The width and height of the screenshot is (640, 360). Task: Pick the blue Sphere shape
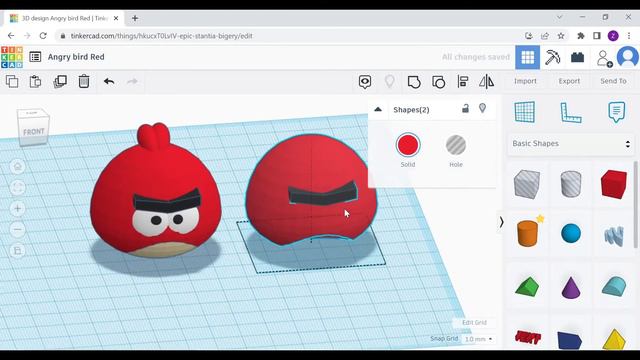coord(571,233)
